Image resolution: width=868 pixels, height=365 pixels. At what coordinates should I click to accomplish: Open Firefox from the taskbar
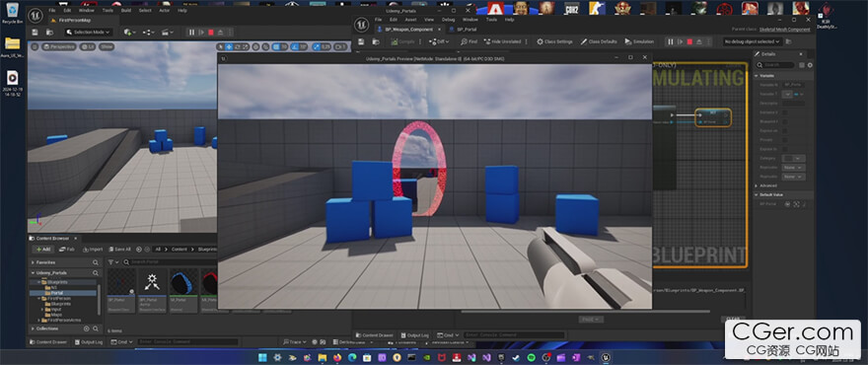coord(337,358)
